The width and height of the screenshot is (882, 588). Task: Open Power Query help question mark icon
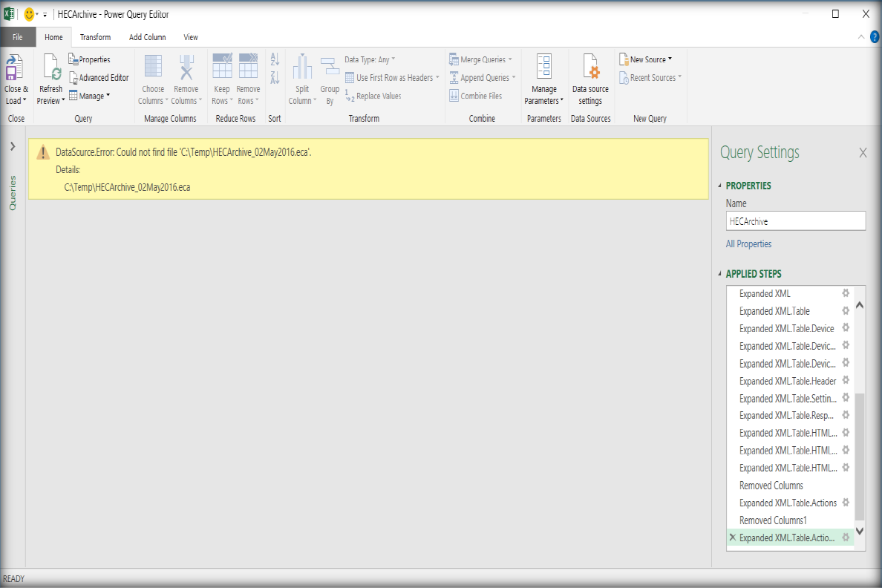(x=874, y=36)
